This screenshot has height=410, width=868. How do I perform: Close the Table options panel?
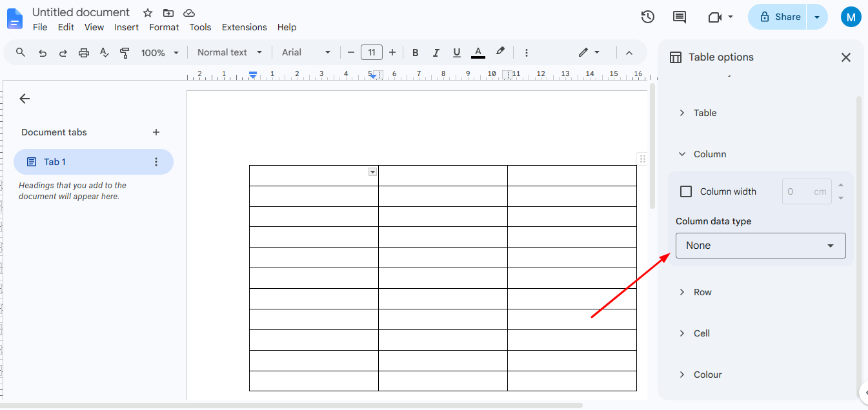[x=846, y=57]
